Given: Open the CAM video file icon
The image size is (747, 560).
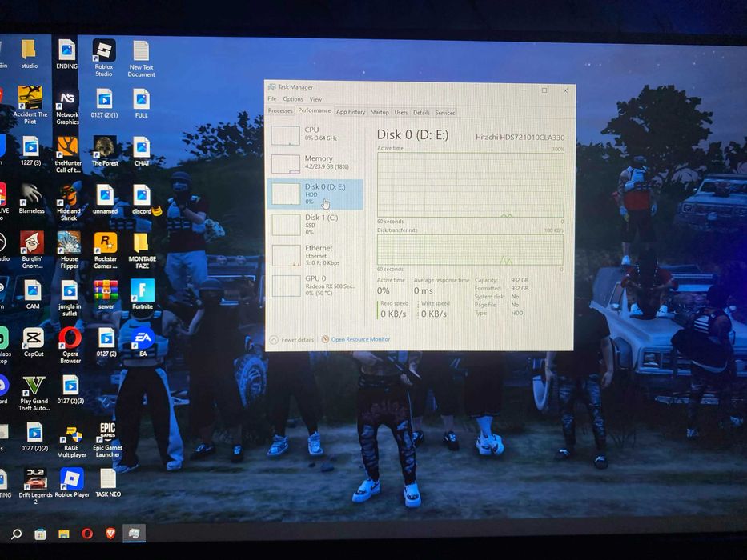Looking at the screenshot, I should pyautogui.click(x=32, y=294).
